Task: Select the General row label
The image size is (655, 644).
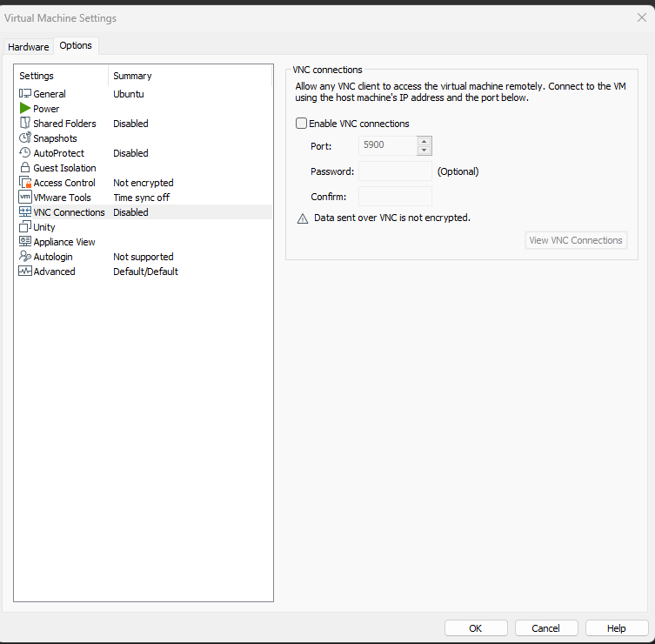Action: 50,94
